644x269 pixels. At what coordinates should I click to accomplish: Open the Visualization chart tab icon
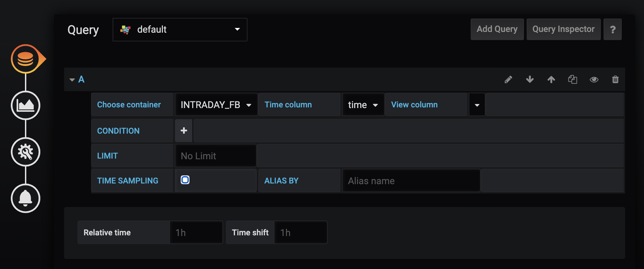pyautogui.click(x=26, y=105)
